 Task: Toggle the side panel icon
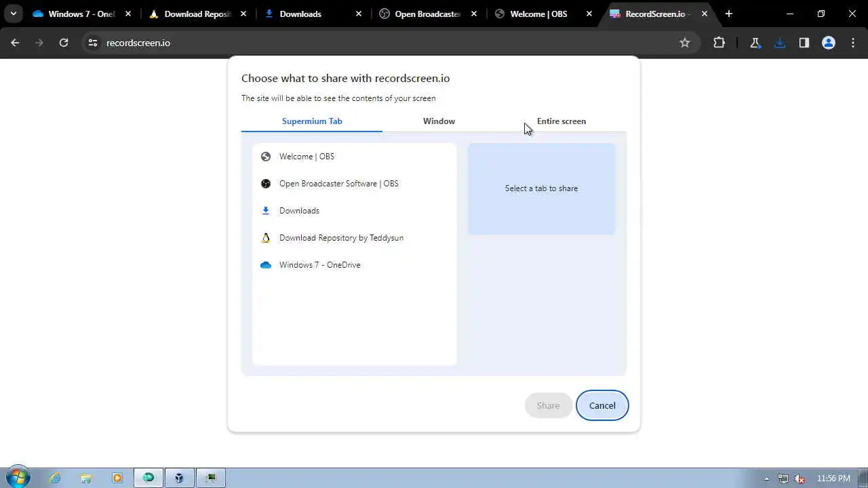804,43
